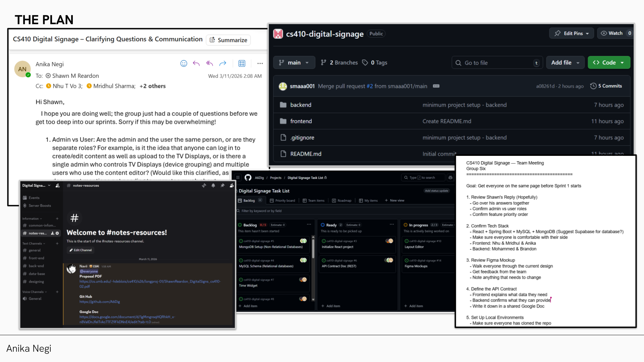The height and width of the screenshot is (362, 644).
Task: Collapse the Text Channels category in Discord
Action: (x=34, y=244)
